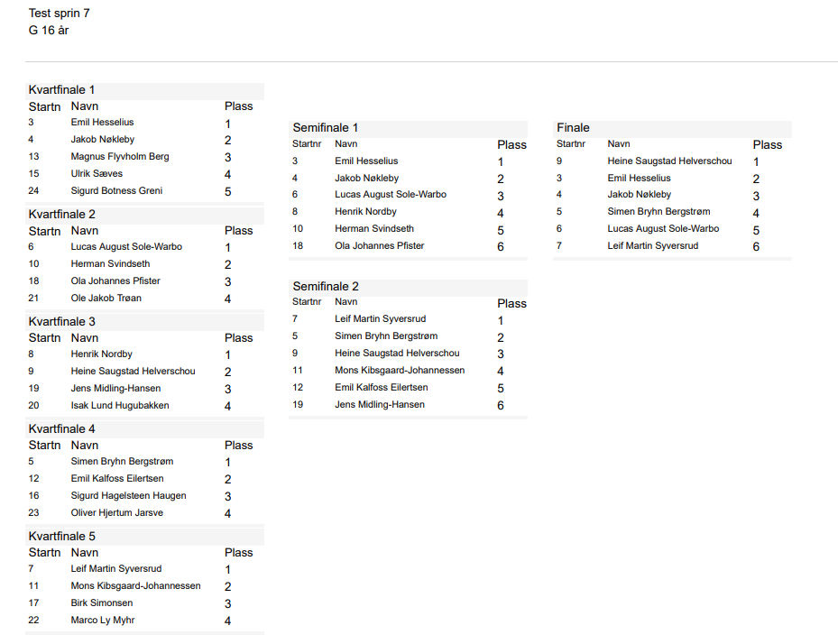Click the Startn column header in Kvartfinale 1
The image size is (838, 644).
[44, 107]
